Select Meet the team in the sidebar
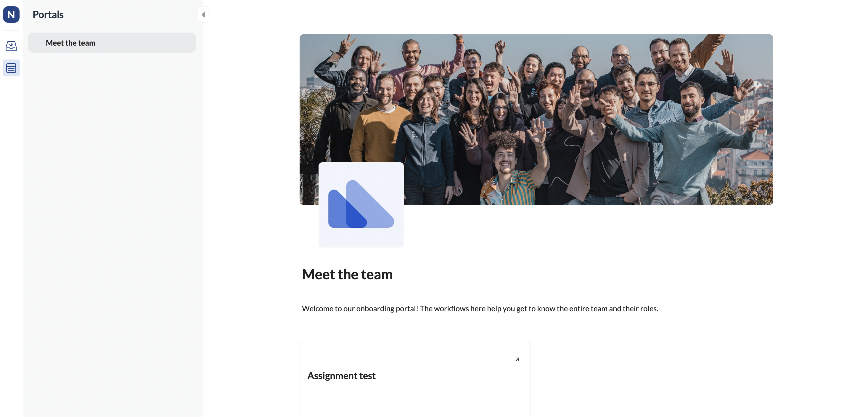Screen dimensions: 868x417 112,43
